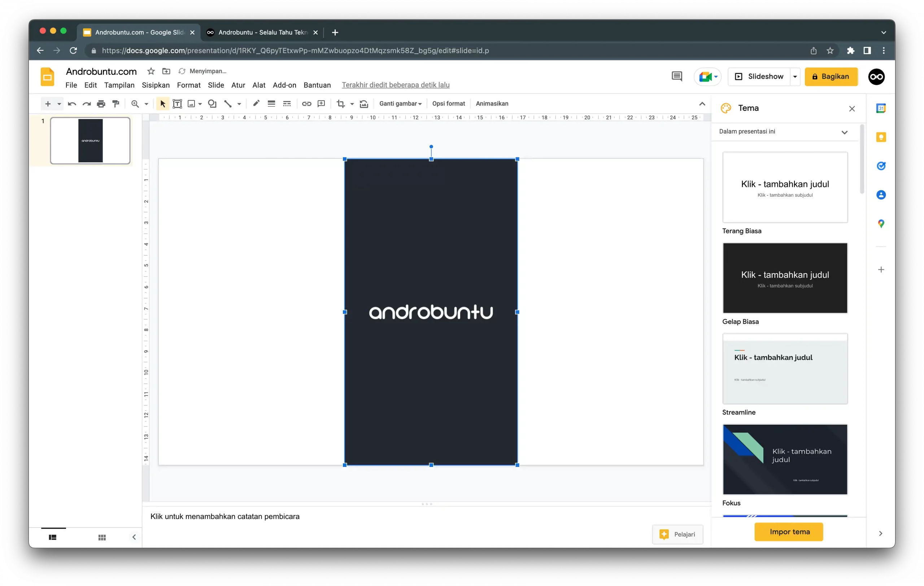Viewport: 924px width, 586px height.
Task: Open the Zoom tool dropdown
Action: click(x=146, y=104)
